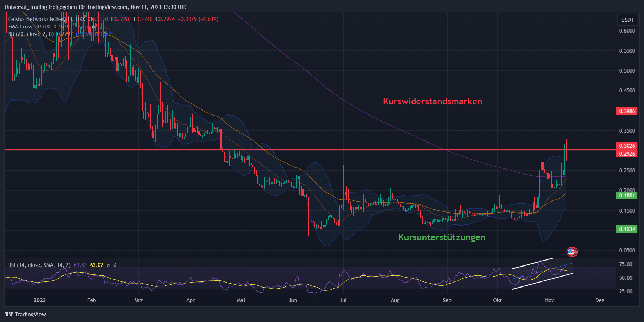Select the 0.3986 resistance price label
The width and height of the screenshot is (644, 322).
(627, 111)
